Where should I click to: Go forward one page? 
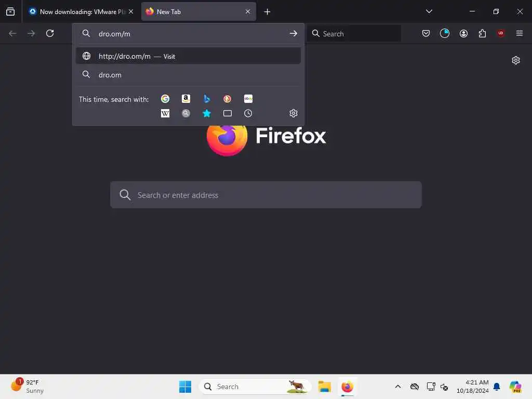pos(31,33)
